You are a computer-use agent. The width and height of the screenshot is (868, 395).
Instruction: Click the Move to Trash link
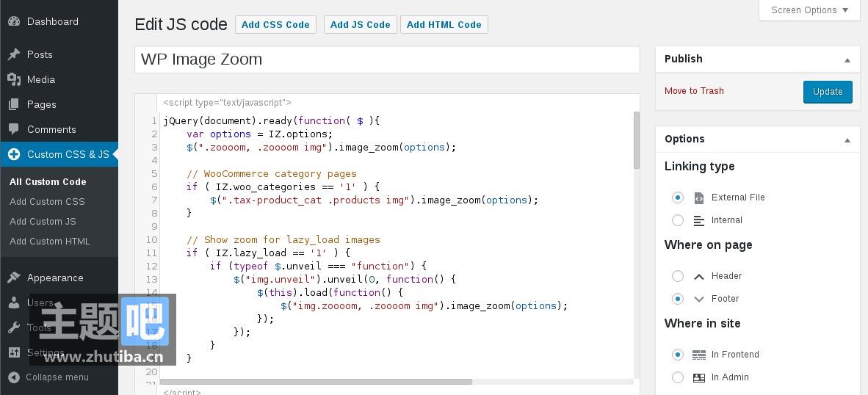point(694,91)
